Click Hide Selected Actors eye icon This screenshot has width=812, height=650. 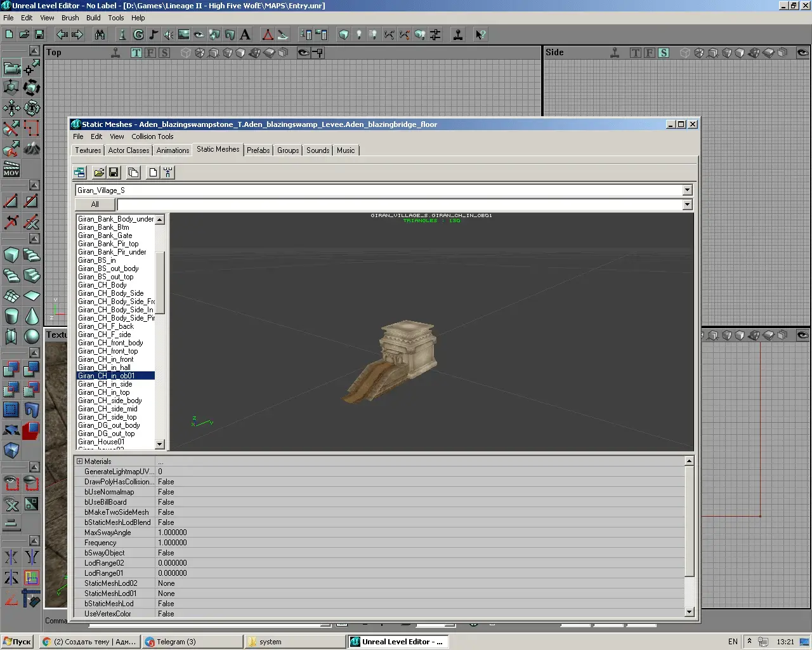click(32, 484)
